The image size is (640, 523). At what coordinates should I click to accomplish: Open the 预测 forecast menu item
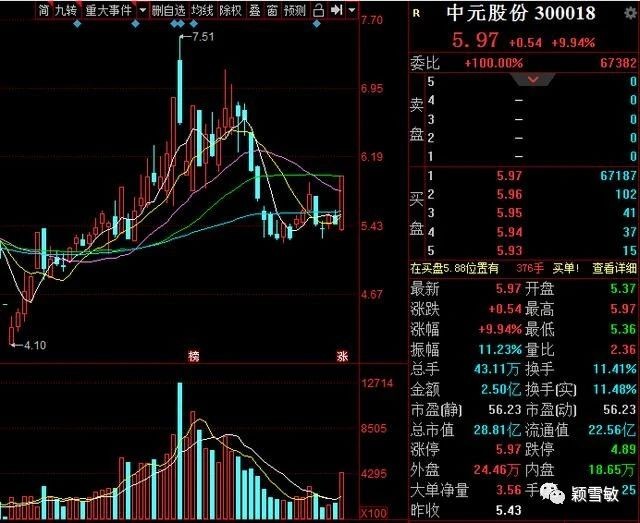point(294,10)
